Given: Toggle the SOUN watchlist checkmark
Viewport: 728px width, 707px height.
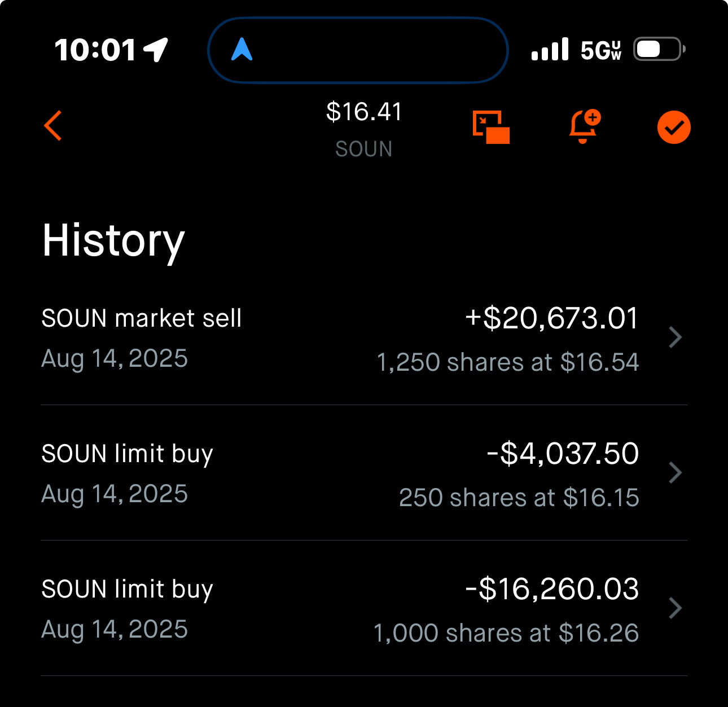Looking at the screenshot, I should [674, 128].
